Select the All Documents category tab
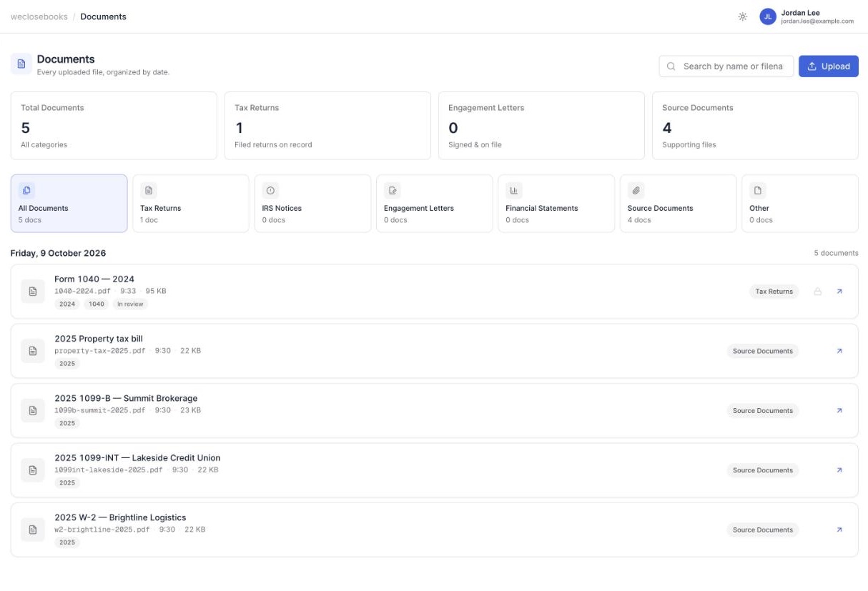 [x=69, y=204]
